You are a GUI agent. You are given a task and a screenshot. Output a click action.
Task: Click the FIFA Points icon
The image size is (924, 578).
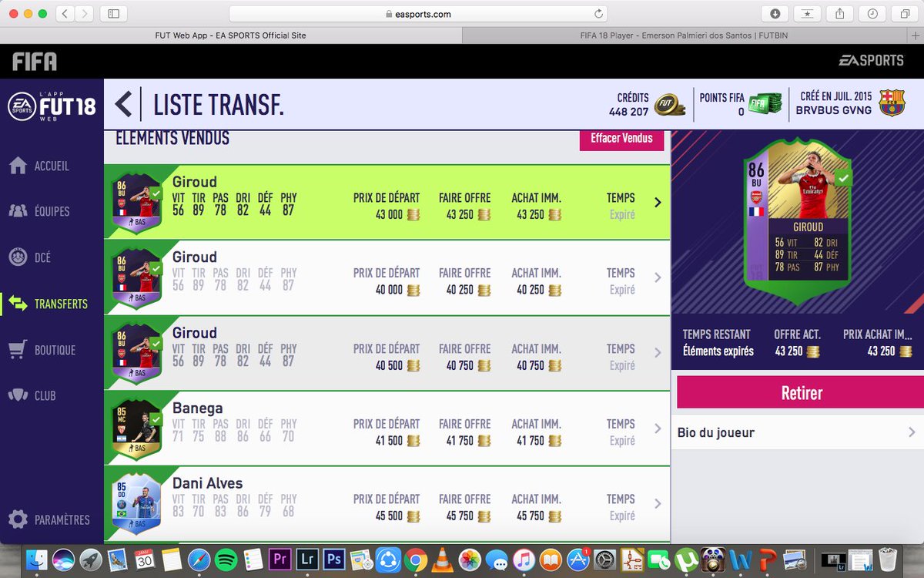[x=765, y=104]
